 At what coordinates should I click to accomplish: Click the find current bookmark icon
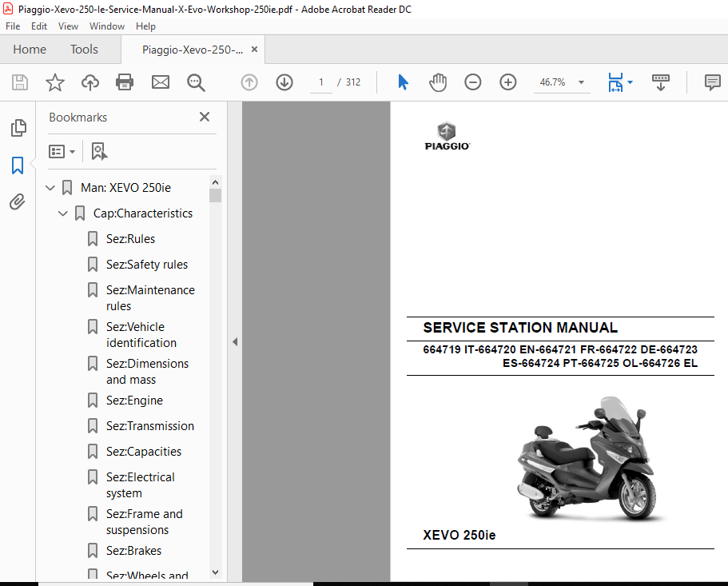(x=99, y=151)
